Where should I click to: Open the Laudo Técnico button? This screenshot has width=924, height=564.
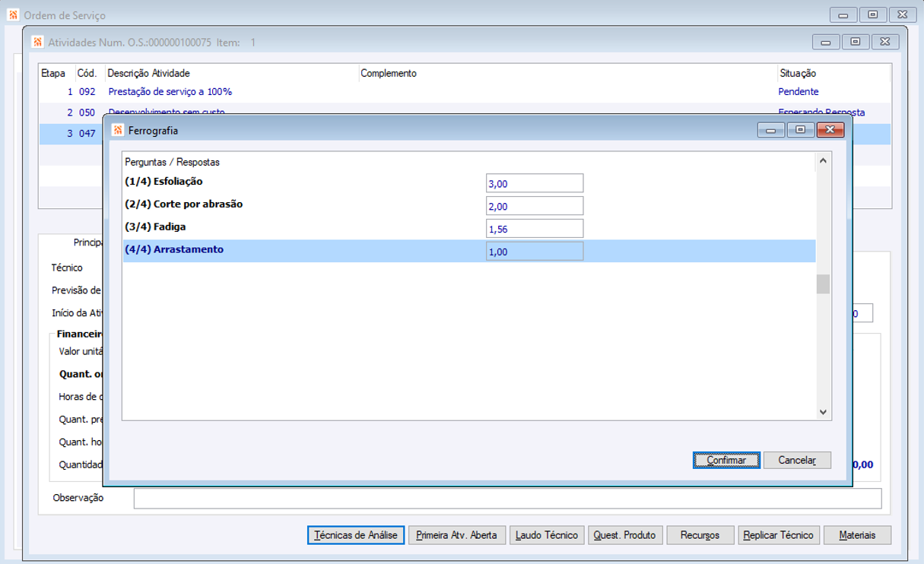coord(547,535)
